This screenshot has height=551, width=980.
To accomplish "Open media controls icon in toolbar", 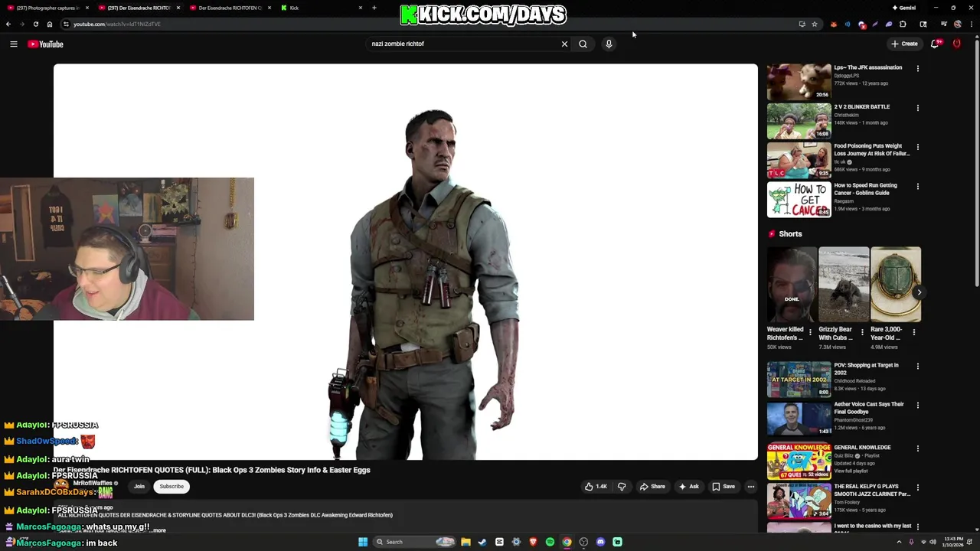I will [x=943, y=24].
